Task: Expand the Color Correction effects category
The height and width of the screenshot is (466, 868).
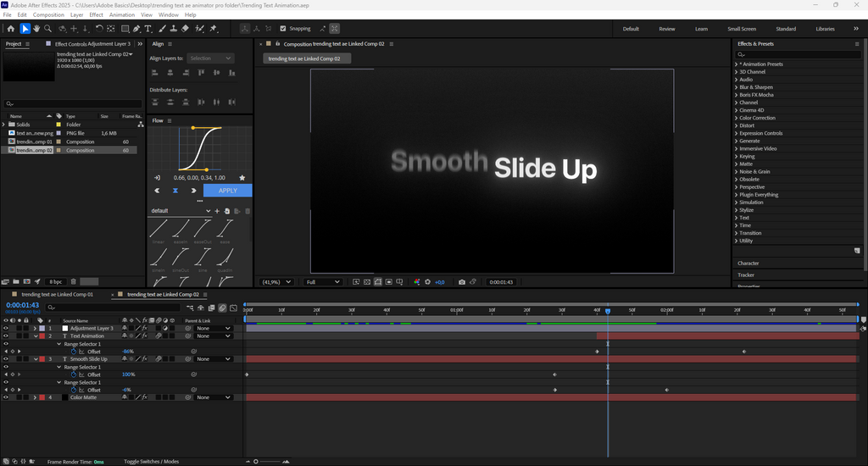Action: 736,118
